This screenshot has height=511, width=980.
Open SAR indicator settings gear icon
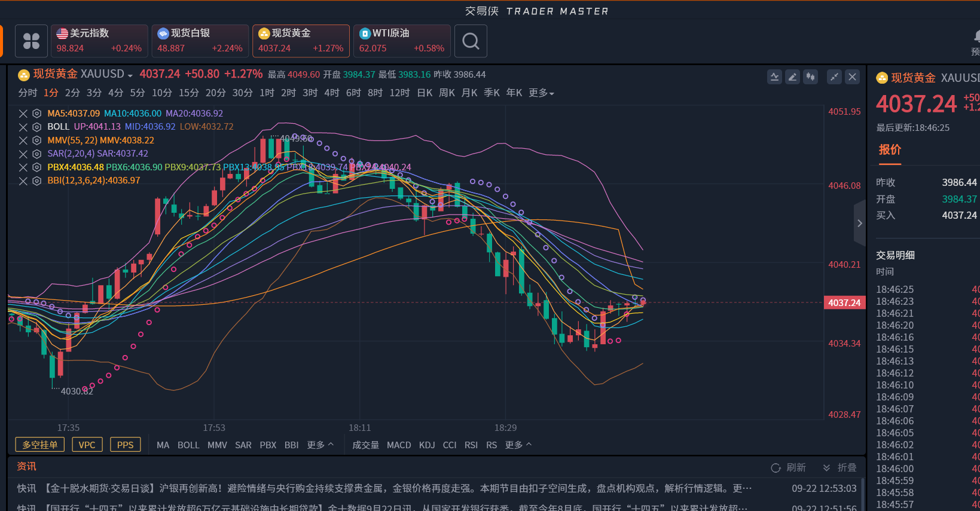point(36,154)
